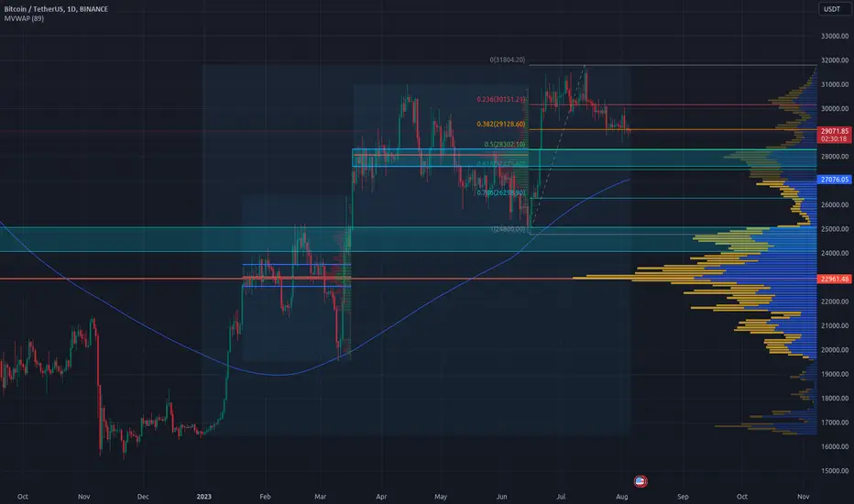Image resolution: width=854 pixels, height=504 pixels.
Task: Click the 31000.00 price axis label
Action: pos(835,84)
